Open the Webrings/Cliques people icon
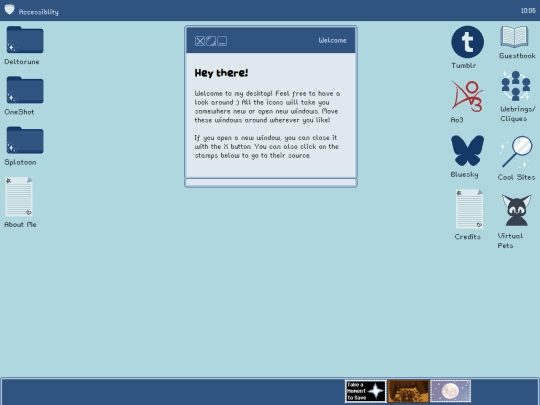 tap(516, 86)
